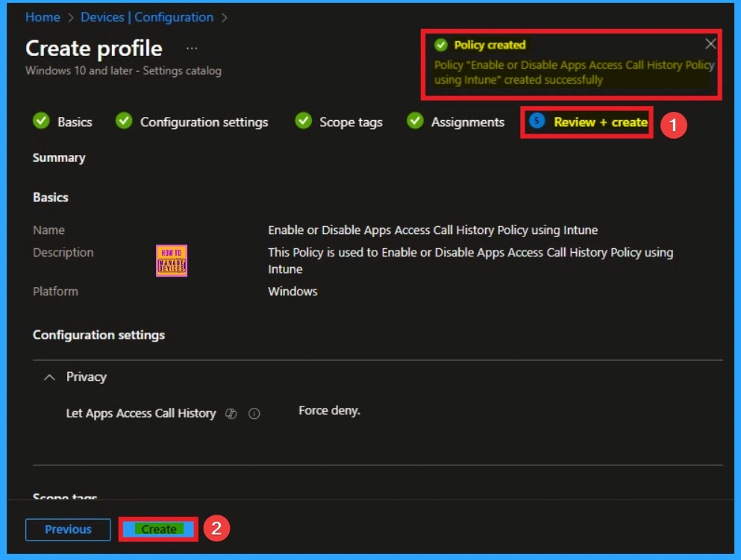Select the Force deny. setting value
This screenshot has width=741, height=560.
329,411
